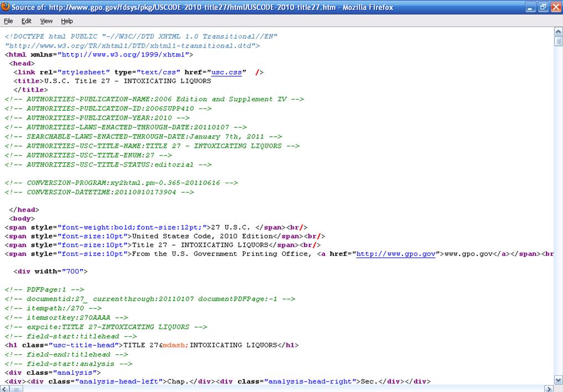Click 'United States Code, 2010 Edition' span line
Screen dimensions: 563x392
pos(165,236)
